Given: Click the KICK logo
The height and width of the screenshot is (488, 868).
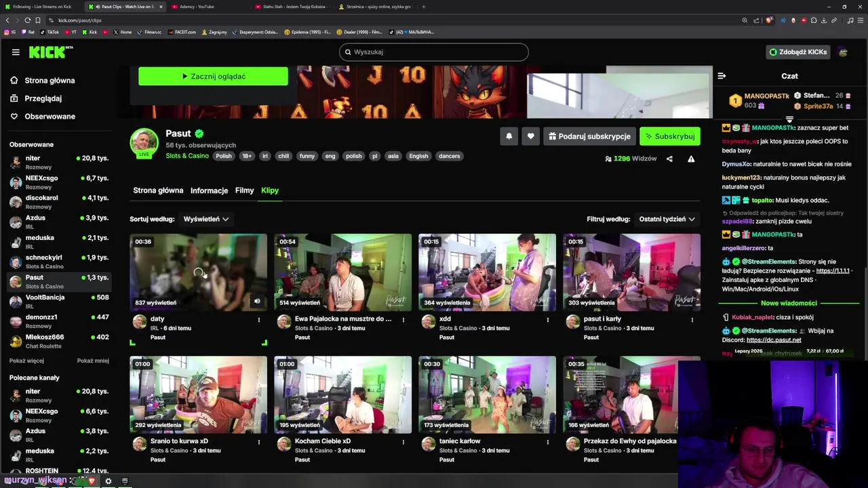Looking at the screenshot, I should [x=51, y=52].
